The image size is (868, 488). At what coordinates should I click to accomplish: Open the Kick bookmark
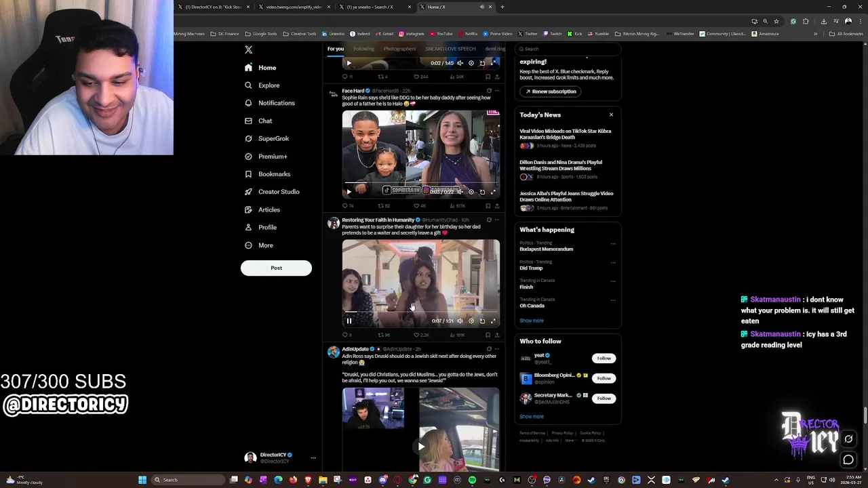574,34
